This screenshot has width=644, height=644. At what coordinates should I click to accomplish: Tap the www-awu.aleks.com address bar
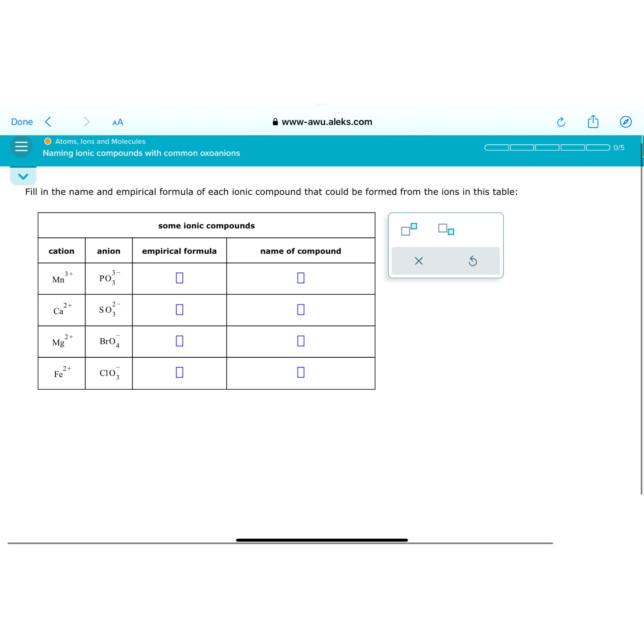click(x=327, y=122)
